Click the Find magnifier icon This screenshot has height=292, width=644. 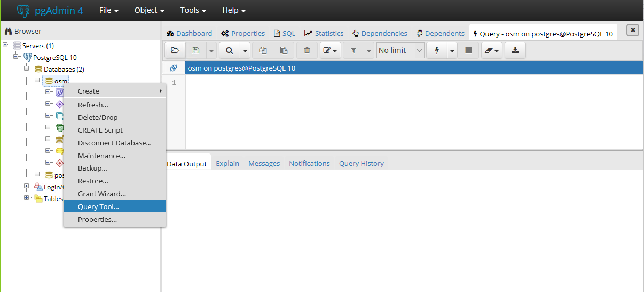[x=229, y=50]
